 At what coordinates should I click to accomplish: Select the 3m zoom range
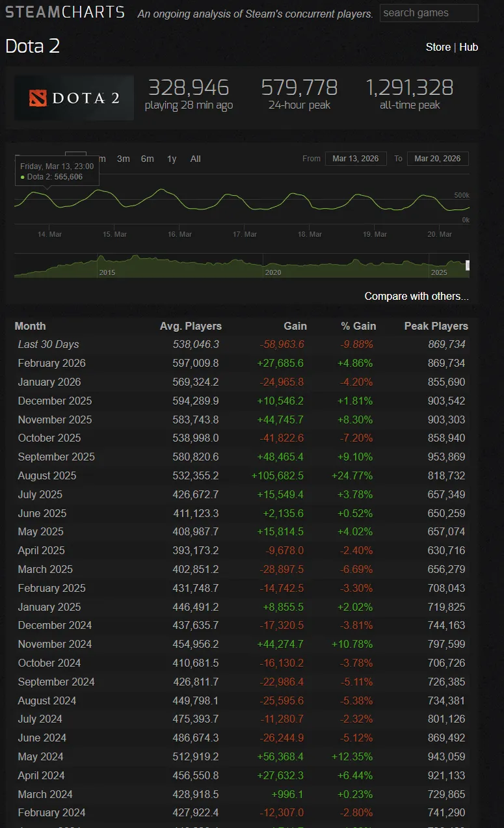(x=124, y=159)
